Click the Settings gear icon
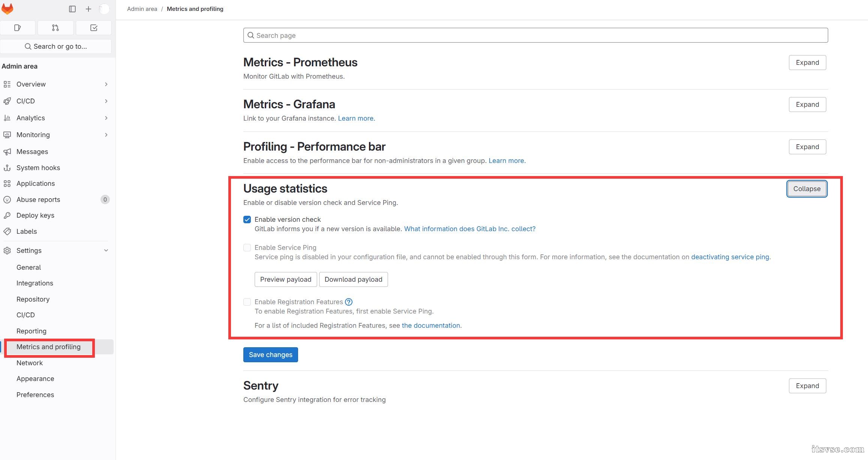This screenshot has height=460, width=868. (7, 251)
